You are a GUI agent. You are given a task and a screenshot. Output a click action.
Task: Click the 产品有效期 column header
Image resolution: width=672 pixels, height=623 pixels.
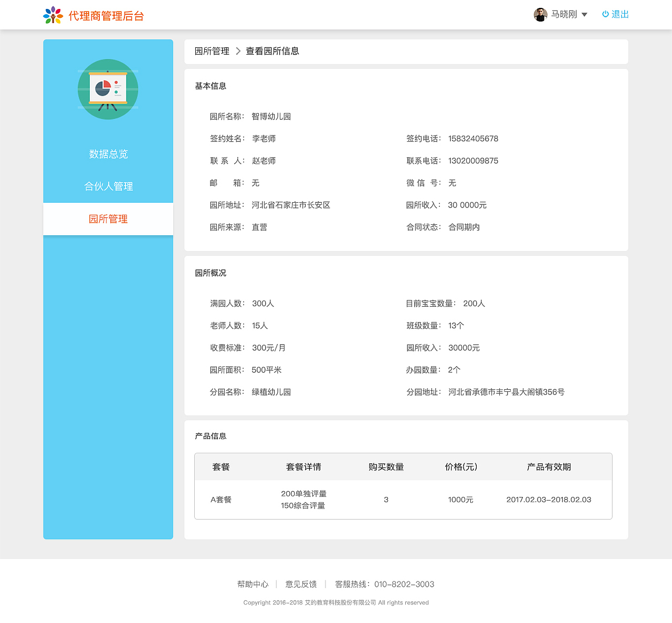[x=549, y=467]
